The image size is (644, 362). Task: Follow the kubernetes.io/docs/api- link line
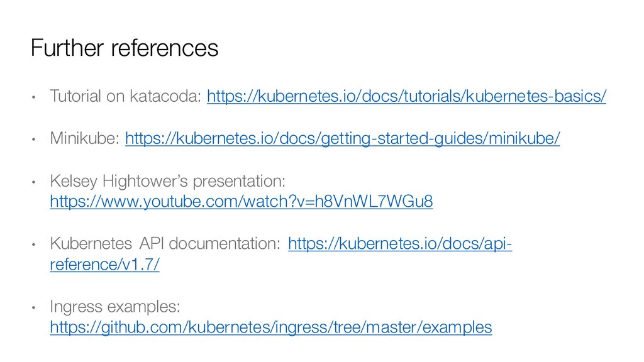[400, 244]
